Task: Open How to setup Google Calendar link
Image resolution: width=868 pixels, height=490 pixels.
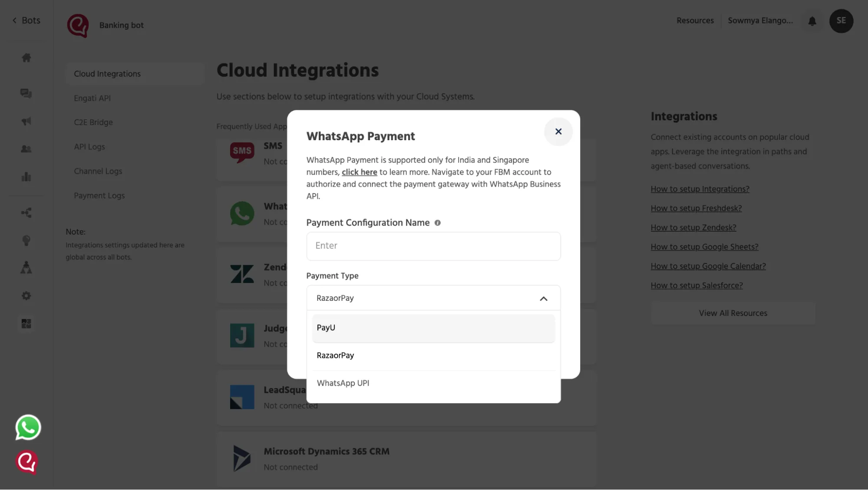Action: (708, 266)
